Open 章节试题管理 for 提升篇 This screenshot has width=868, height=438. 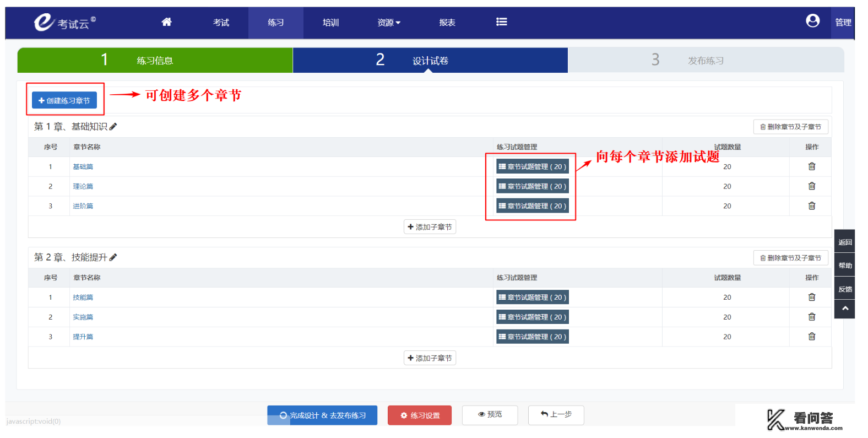(532, 337)
